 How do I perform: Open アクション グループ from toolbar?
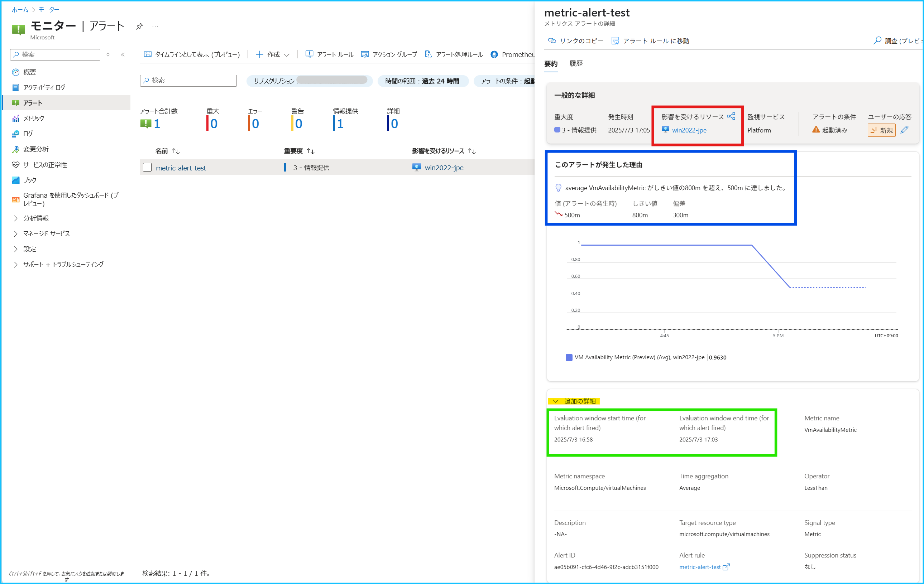coord(389,54)
